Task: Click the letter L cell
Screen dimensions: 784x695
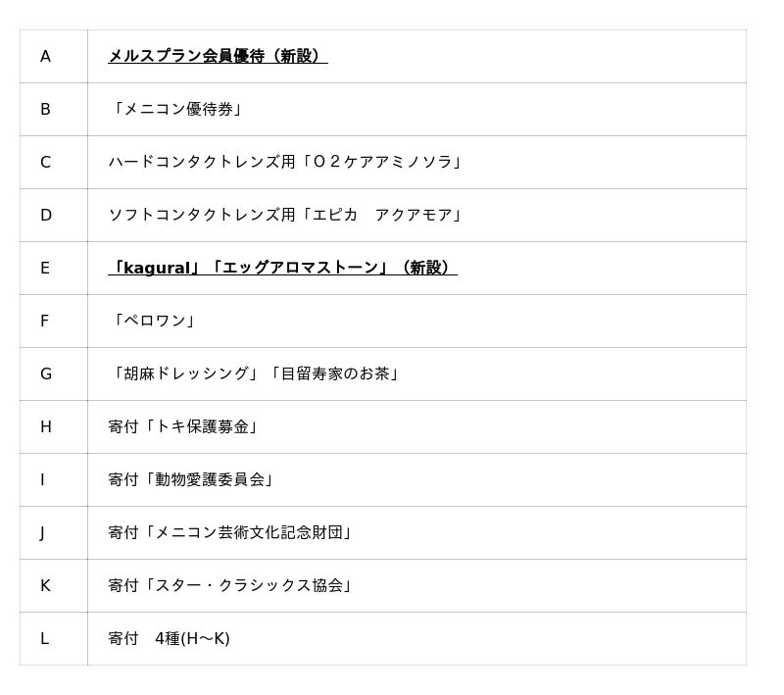Action: (x=44, y=639)
